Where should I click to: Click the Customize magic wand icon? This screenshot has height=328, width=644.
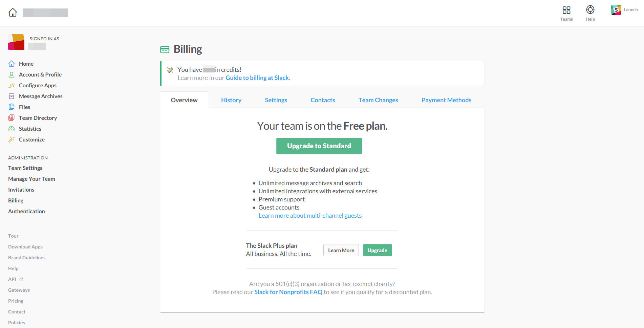(x=12, y=139)
